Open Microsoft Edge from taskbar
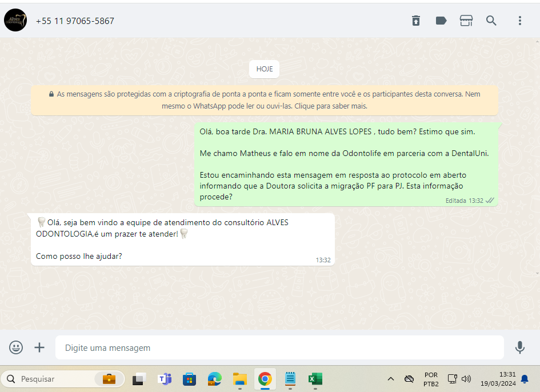Viewport: 540px width, 392px height. [214, 379]
